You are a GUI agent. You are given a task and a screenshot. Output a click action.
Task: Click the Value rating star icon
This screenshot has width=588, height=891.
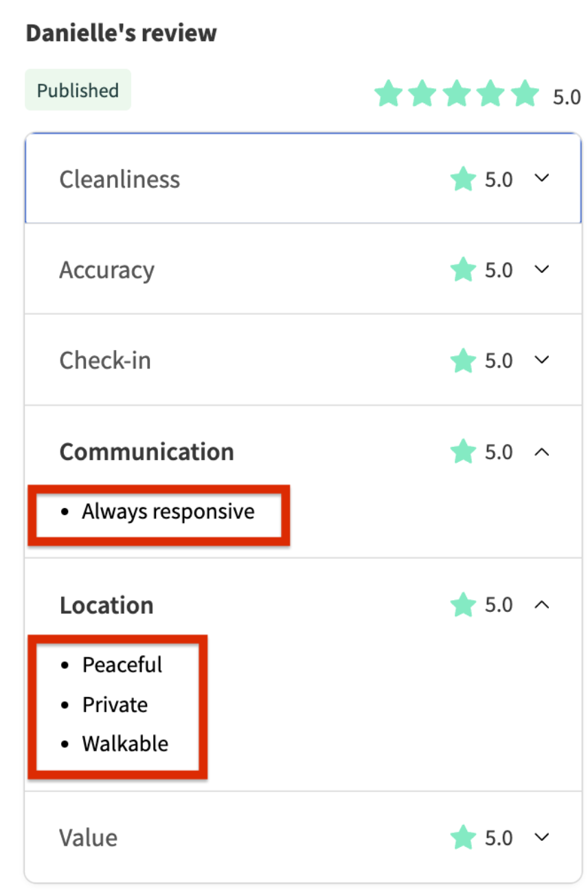tap(463, 837)
